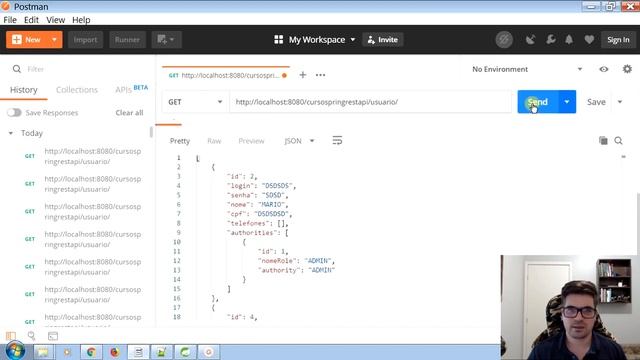640x360 pixels.
Task: Open file explorer folder in taskbar
Action: (43, 352)
